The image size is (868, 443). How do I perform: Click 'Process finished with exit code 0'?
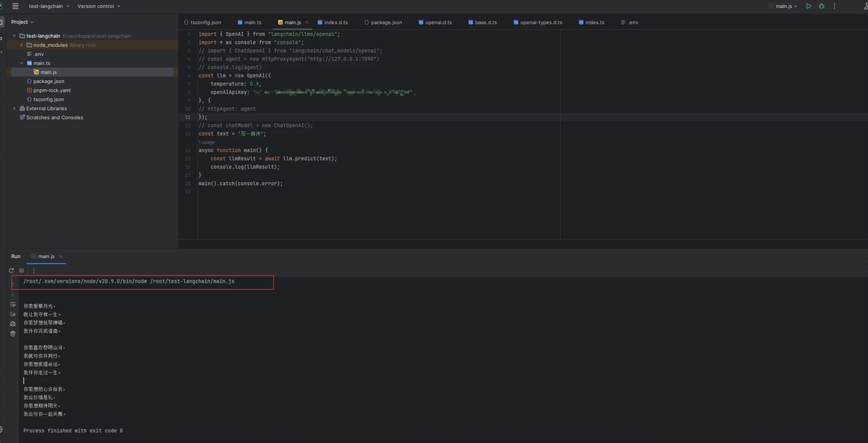pyautogui.click(x=73, y=431)
